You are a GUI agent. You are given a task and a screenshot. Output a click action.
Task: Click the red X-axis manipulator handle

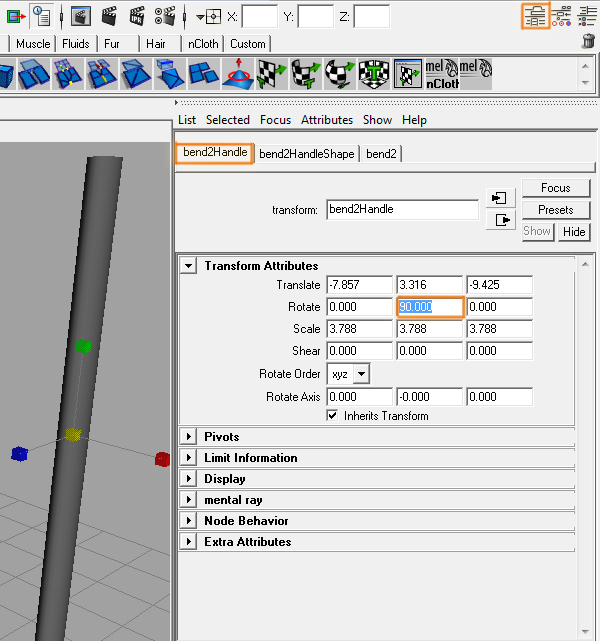click(x=162, y=459)
